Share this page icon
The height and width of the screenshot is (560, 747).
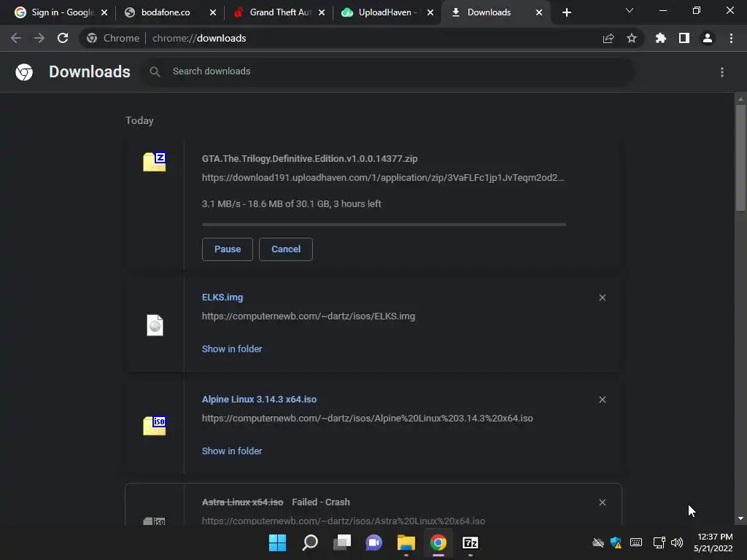pyautogui.click(x=608, y=38)
